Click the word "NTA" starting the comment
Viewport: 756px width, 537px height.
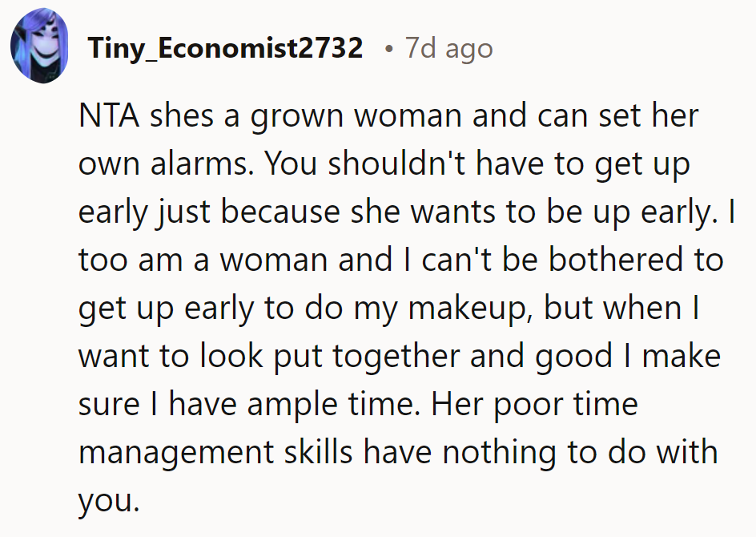point(108,117)
